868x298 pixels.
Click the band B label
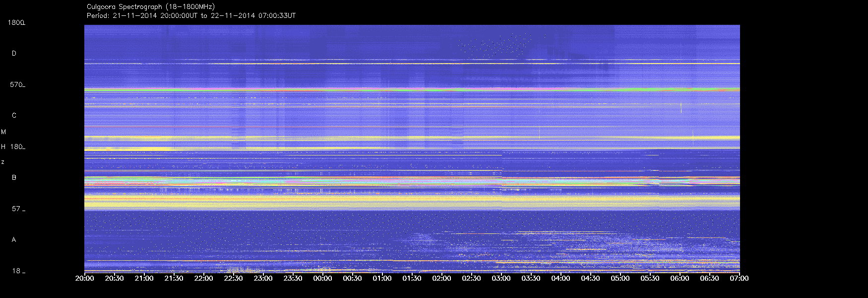14,178
